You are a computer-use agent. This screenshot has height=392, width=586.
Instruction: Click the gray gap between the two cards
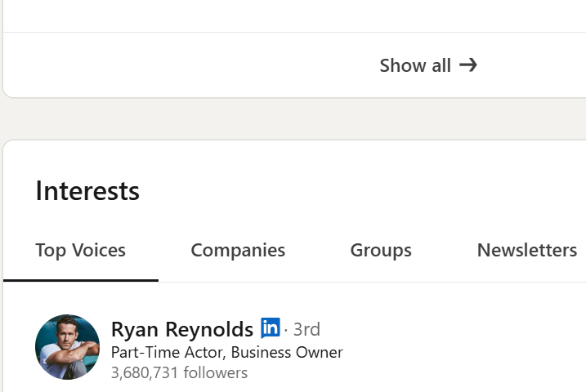pos(294,119)
